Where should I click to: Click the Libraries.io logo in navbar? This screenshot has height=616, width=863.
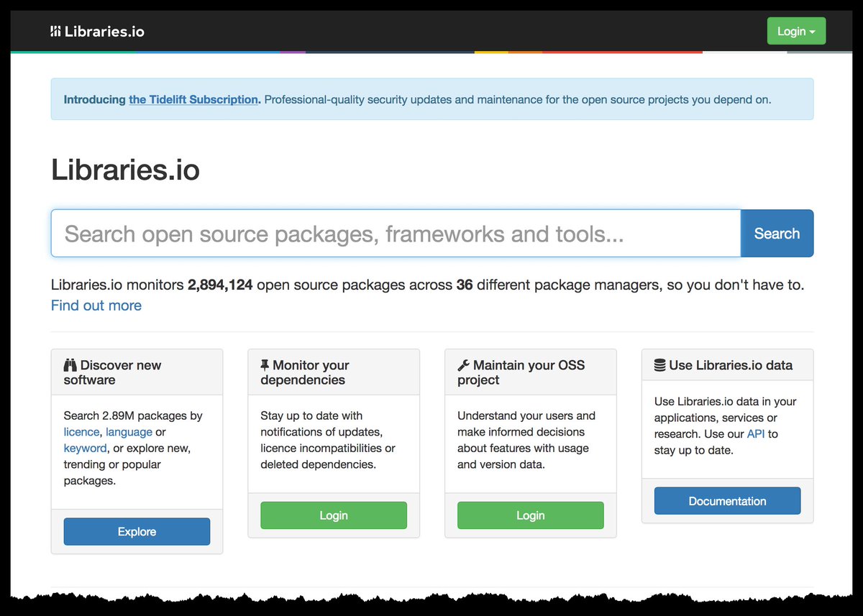tap(97, 32)
